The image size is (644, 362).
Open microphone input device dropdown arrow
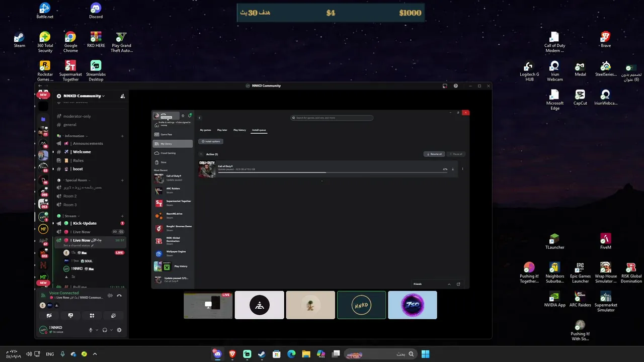tap(97, 330)
